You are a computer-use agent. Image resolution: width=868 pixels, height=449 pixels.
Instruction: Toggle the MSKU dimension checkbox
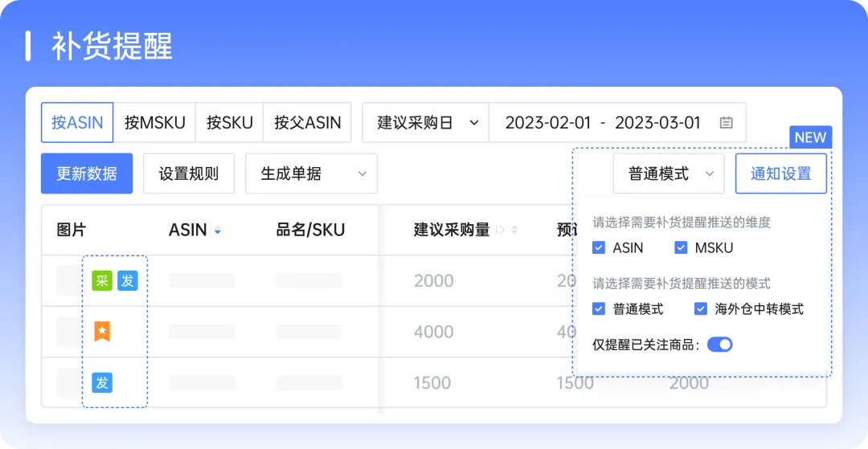(x=681, y=247)
